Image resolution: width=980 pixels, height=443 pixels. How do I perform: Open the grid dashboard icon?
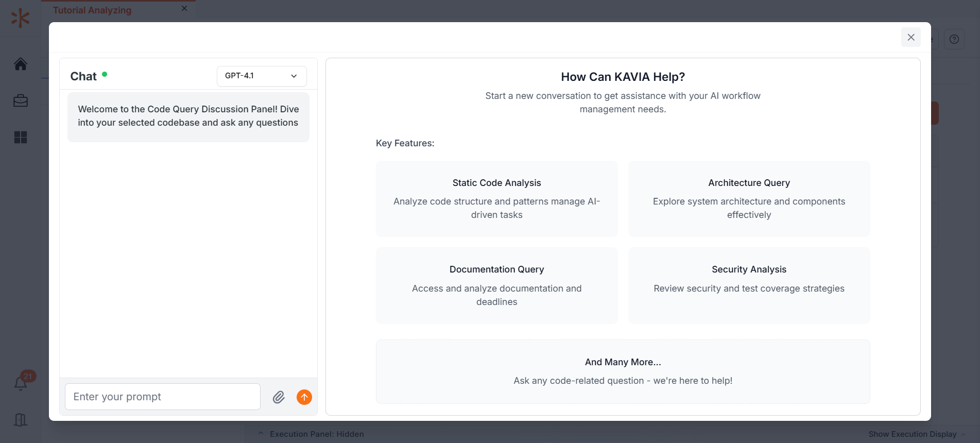[x=21, y=137]
